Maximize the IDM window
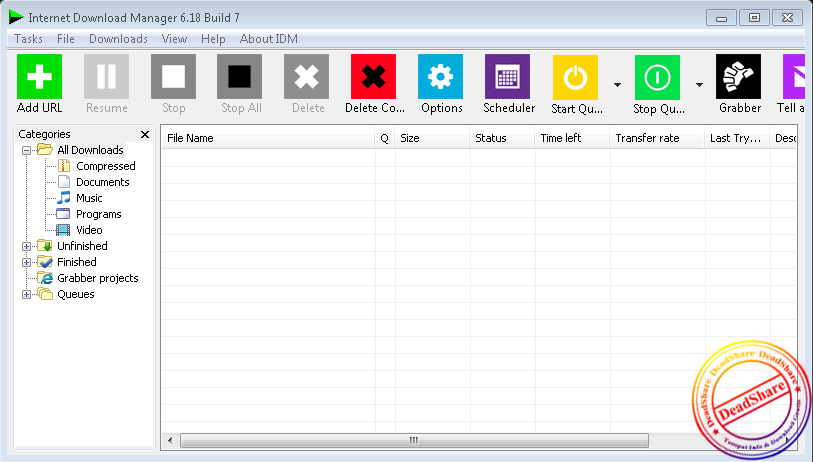This screenshot has width=813, height=462. 754,18
